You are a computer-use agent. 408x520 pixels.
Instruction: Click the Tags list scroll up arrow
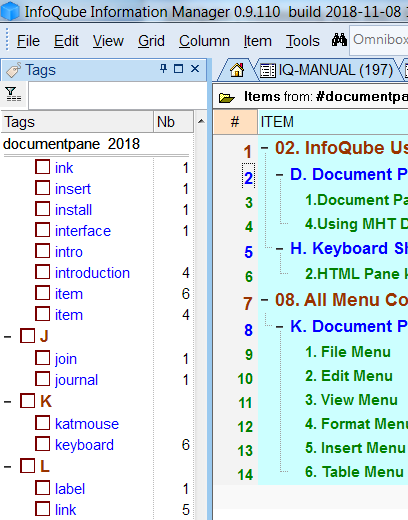pos(201,122)
